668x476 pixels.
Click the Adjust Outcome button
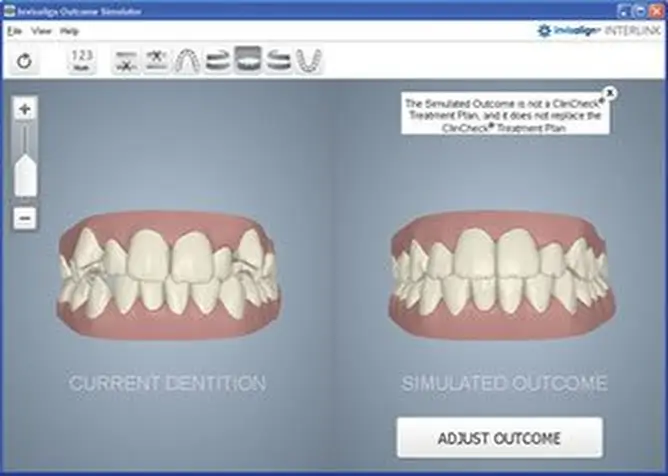500,438
